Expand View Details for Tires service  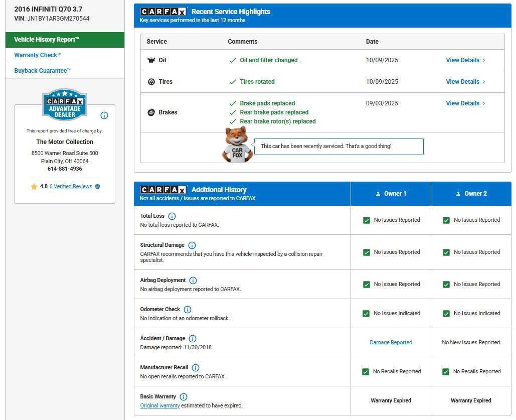tap(465, 82)
